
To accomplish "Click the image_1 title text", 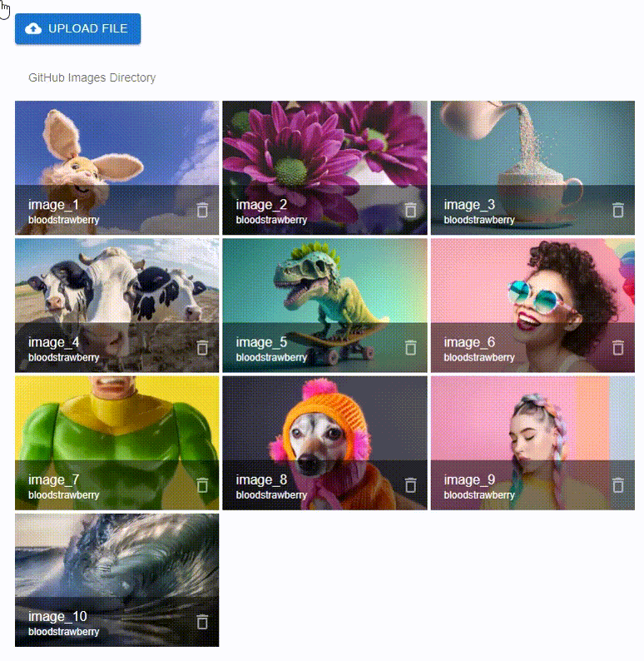I will pyautogui.click(x=53, y=205).
